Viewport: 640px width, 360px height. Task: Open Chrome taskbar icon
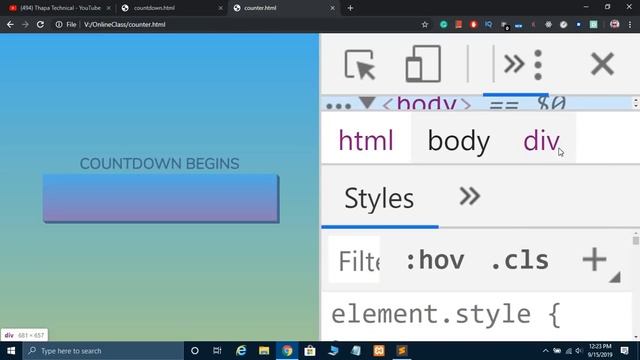click(x=287, y=351)
